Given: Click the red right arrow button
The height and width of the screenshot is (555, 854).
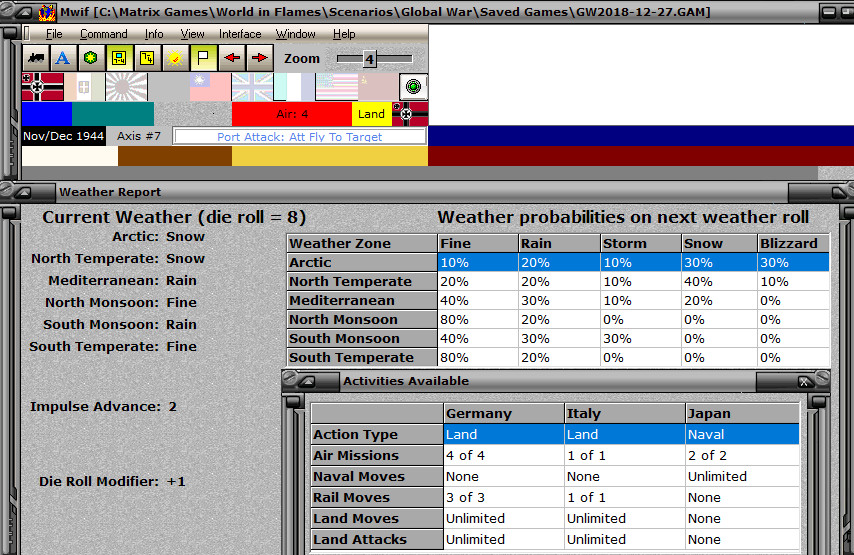Looking at the screenshot, I should [x=260, y=58].
